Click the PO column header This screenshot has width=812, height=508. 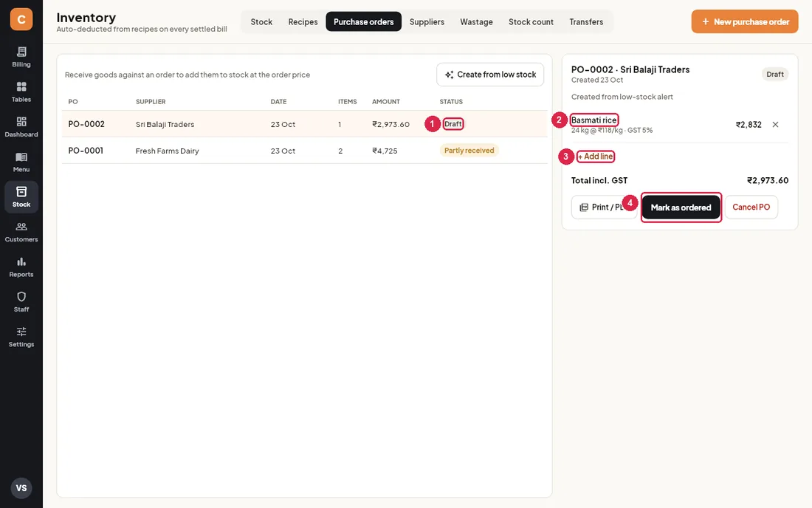(73, 101)
